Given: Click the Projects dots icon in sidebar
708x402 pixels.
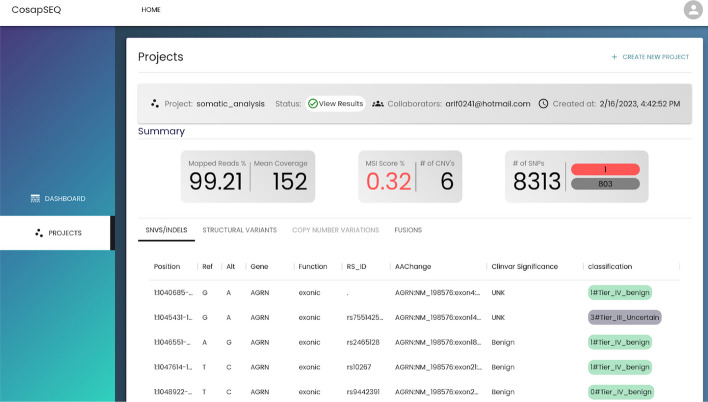Looking at the screenshot, I should (x=39, y=233).
